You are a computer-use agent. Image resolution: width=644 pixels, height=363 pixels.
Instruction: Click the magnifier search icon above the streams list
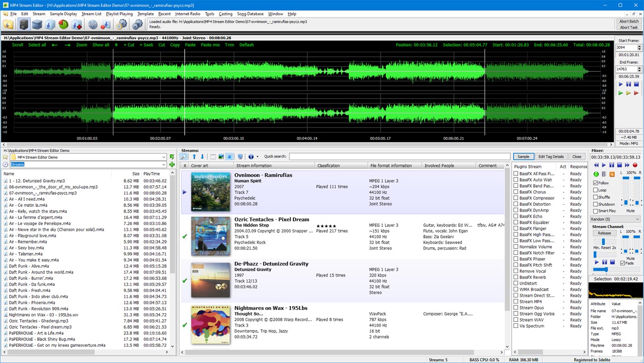pos(184,156)
